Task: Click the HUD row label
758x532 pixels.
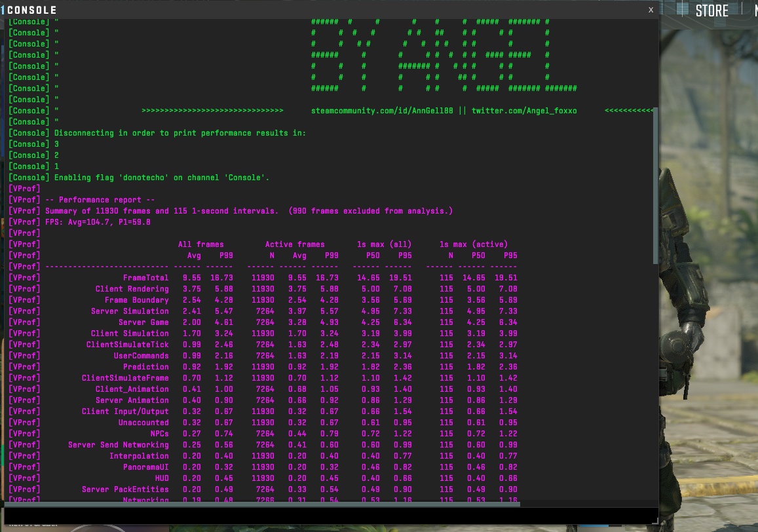Action: coord(161,478)
